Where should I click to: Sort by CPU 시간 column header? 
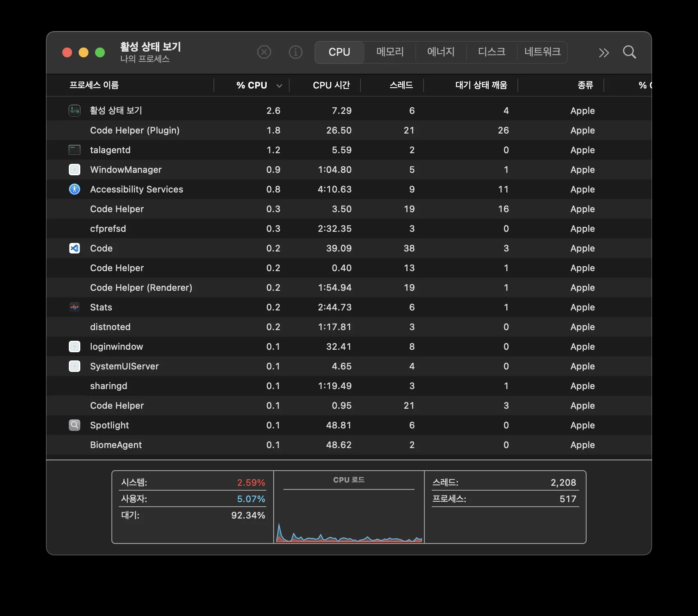tap(325, 85)
